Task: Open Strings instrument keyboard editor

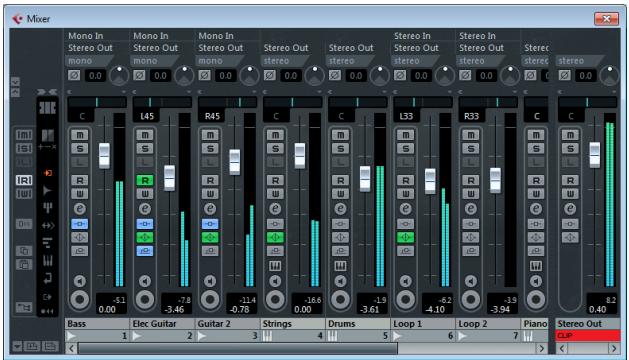Action: coord(275,266)
